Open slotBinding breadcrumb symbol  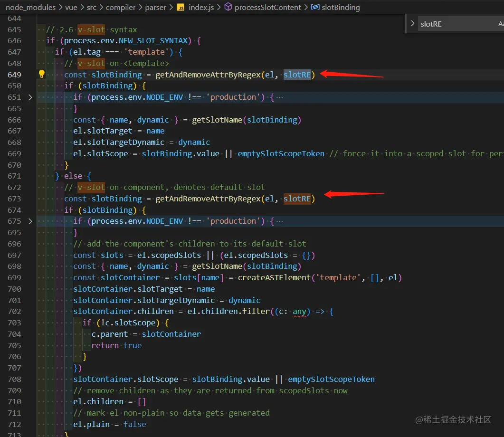pos(341,7)
